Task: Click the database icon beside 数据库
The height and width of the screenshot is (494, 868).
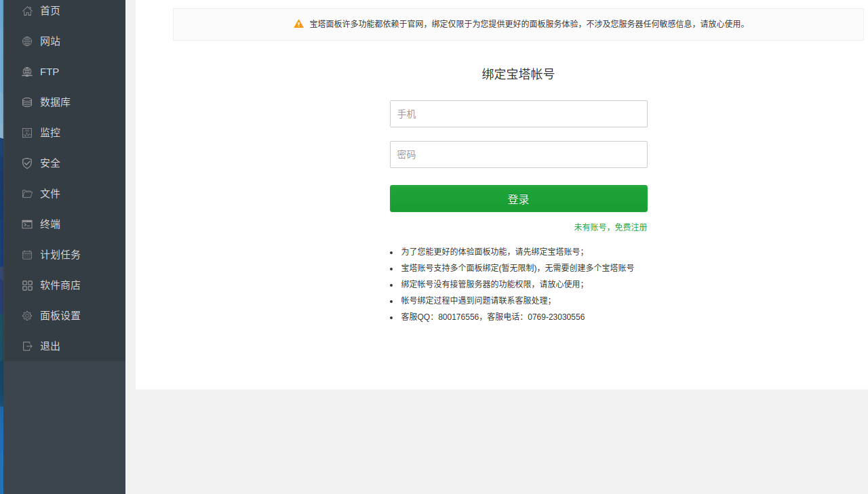Action: click(x=27, y=102)
